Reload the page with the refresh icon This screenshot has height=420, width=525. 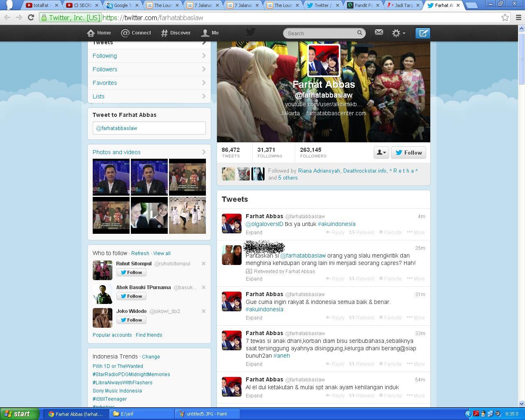(31, 18)
